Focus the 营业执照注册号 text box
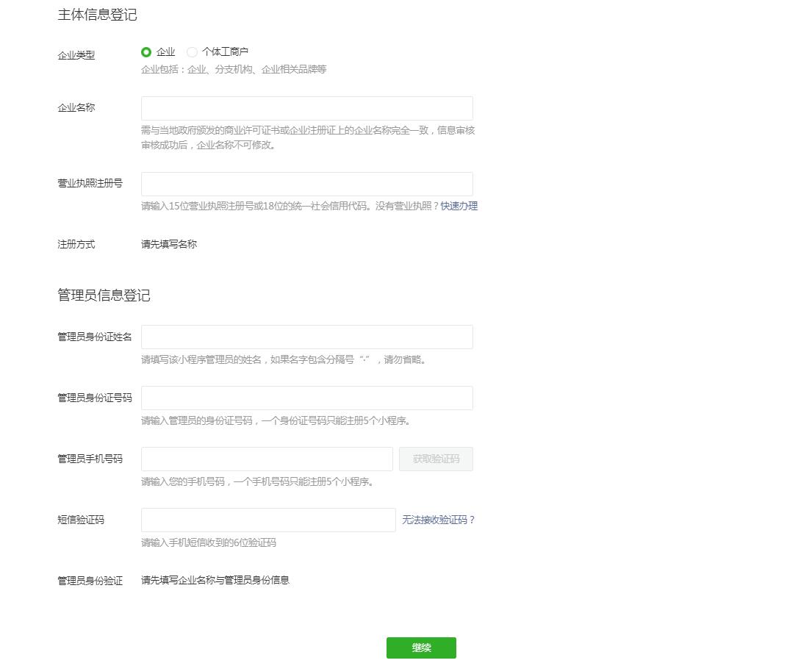The width and height of the screenshot is (812, 663). pos(306,184)
